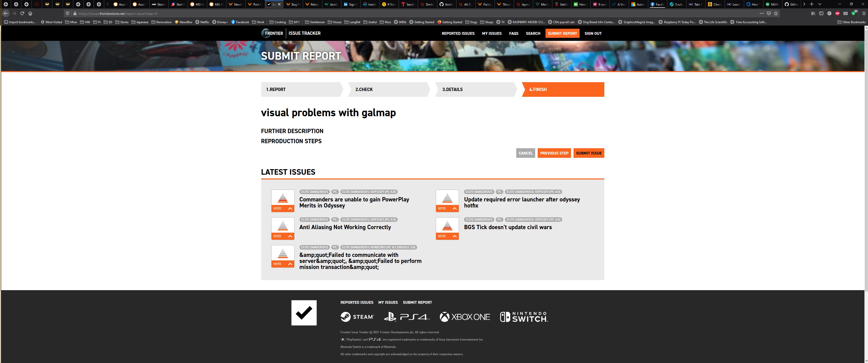The image size is (868, 363).
Task: Open the green checkmark shield extension
Action: point(854,13)
